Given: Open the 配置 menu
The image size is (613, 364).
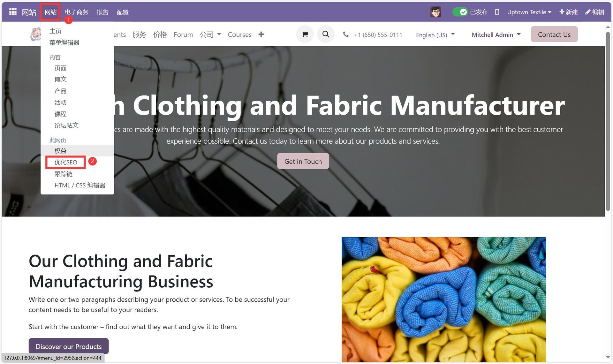Looking at the screenshot, I should pos(123,12).
